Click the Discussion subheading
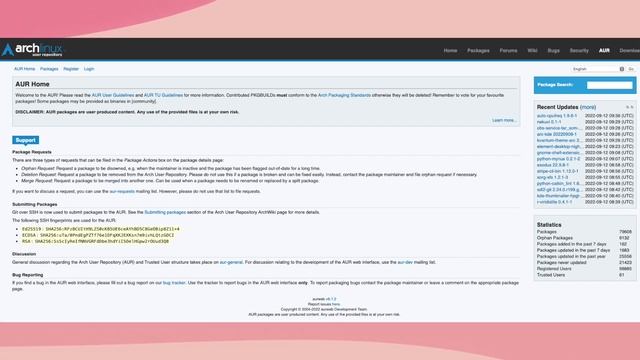The image size is (640, 360). pos(24,254)
